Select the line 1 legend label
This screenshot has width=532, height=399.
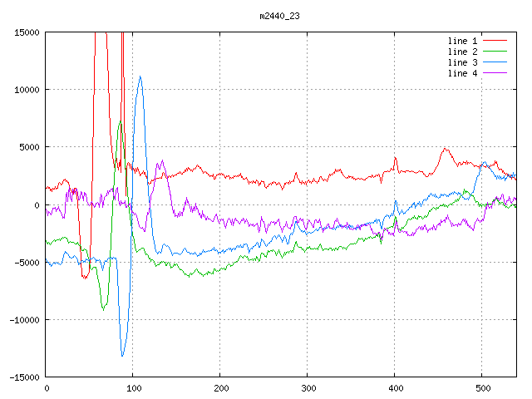pos(462,41)
